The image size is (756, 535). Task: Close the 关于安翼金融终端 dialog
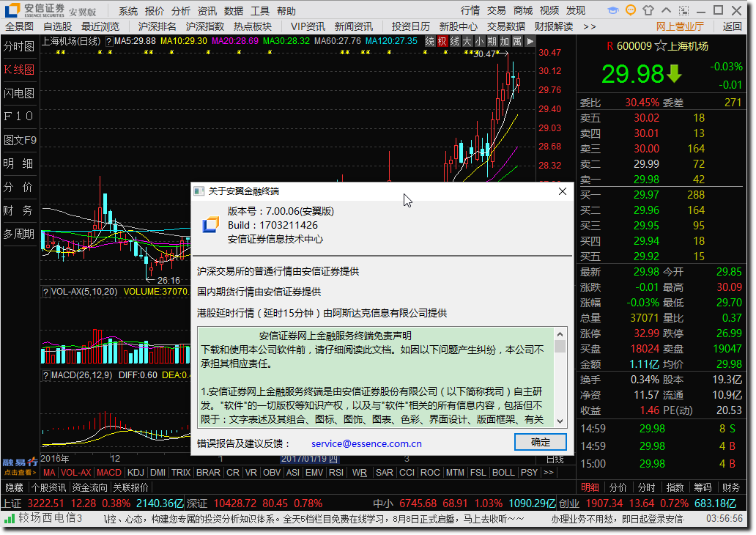click(562, 191)
